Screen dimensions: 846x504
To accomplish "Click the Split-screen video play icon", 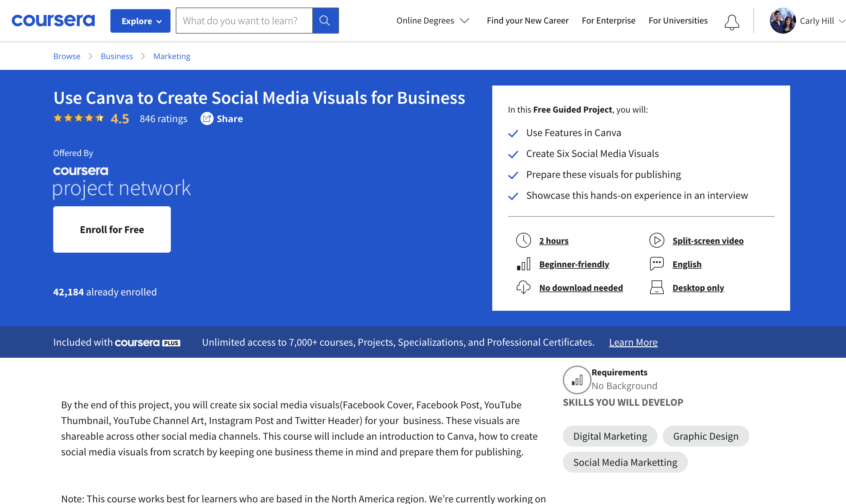I will point(657,241).
